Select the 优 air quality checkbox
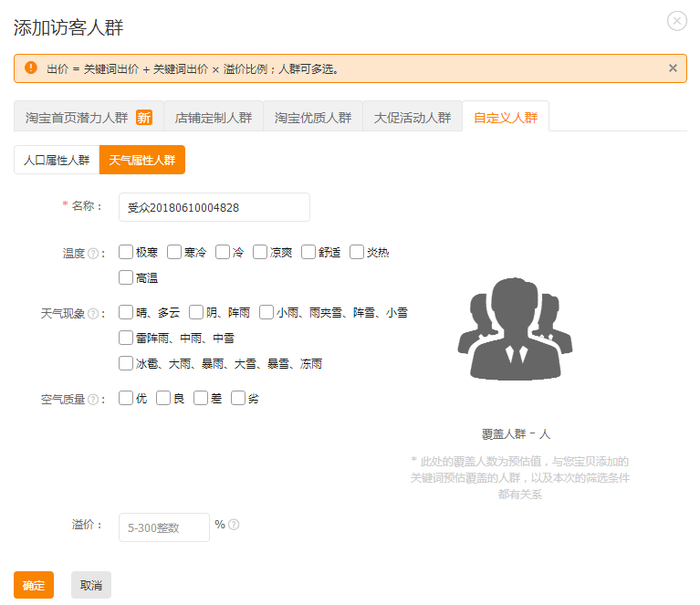Viewport: 700px width, 605px height. click(126, 399)
